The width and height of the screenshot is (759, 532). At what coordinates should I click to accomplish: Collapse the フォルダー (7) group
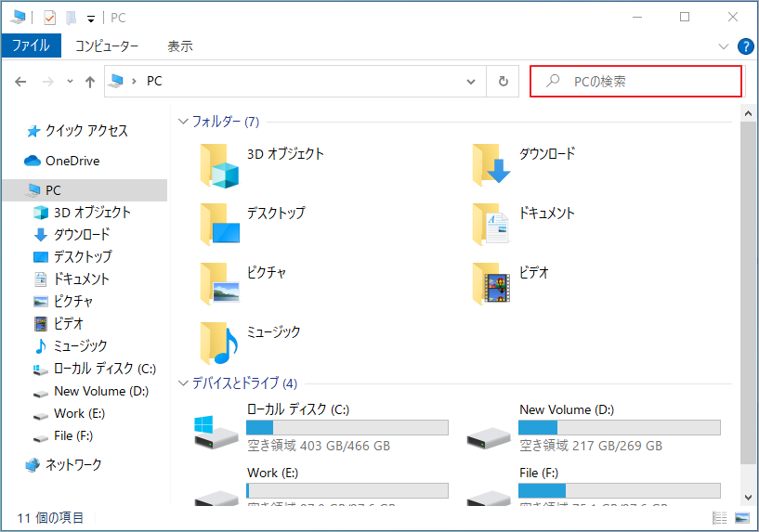tap(183, 121)
